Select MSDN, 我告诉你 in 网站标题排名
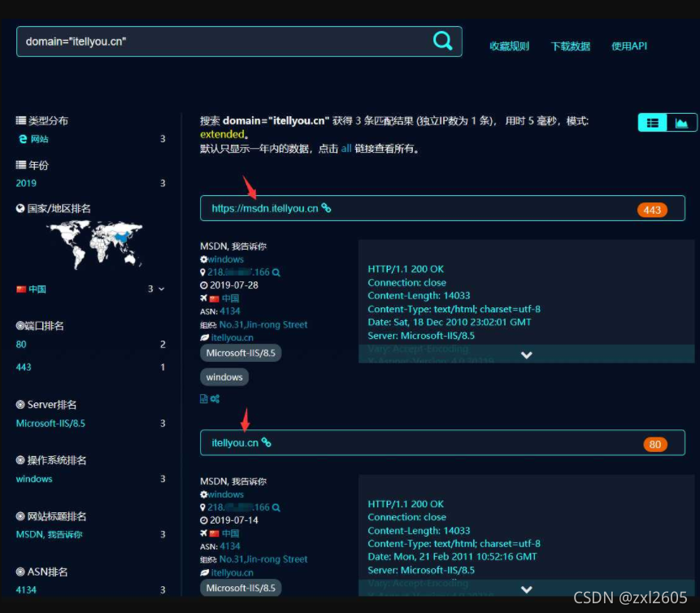 click(x=49, y=534)
